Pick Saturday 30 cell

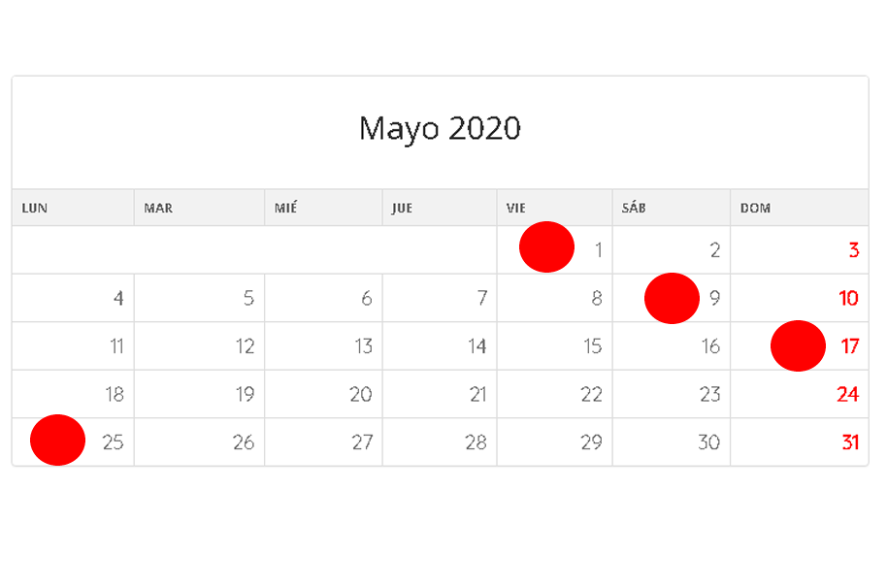(671, 442)
